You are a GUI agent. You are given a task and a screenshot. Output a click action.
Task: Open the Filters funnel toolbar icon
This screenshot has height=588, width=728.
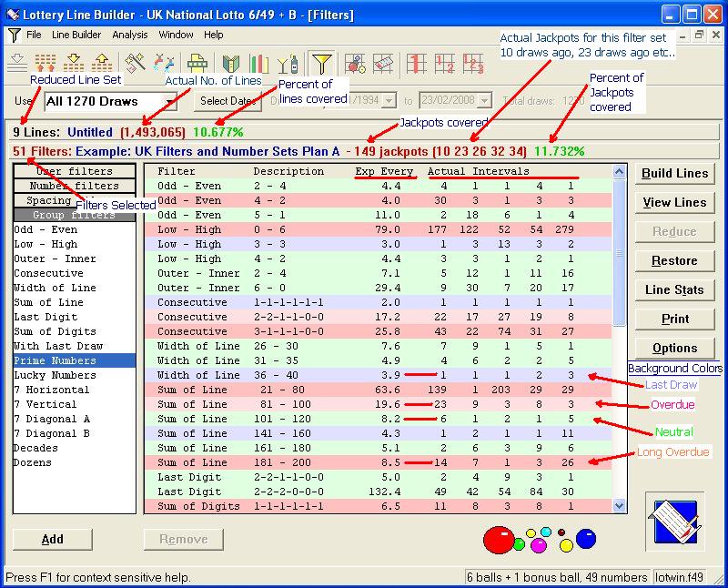point(320,62)
